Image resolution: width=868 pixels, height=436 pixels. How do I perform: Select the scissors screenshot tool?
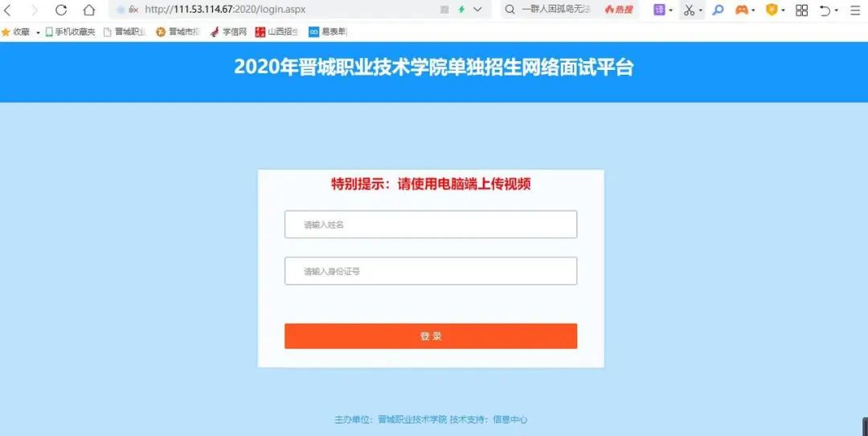pyautogui.click(x=690, y=10)
